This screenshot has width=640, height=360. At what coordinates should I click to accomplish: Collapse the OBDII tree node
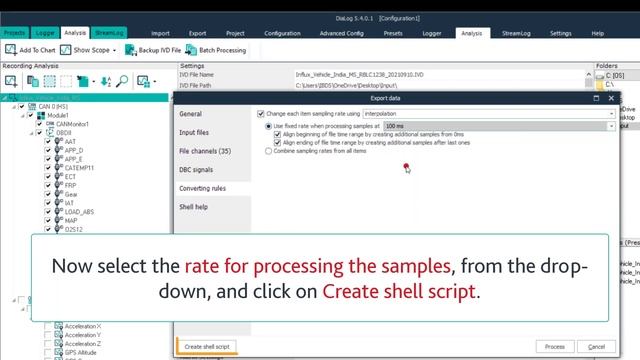pyautogui.click(x=31, y=133)
